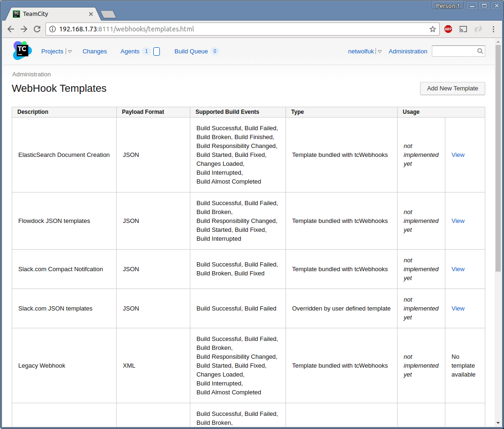Open the Changes page
Screen dimensions: 504x429
pyautogui.click(x=95, y=52)
